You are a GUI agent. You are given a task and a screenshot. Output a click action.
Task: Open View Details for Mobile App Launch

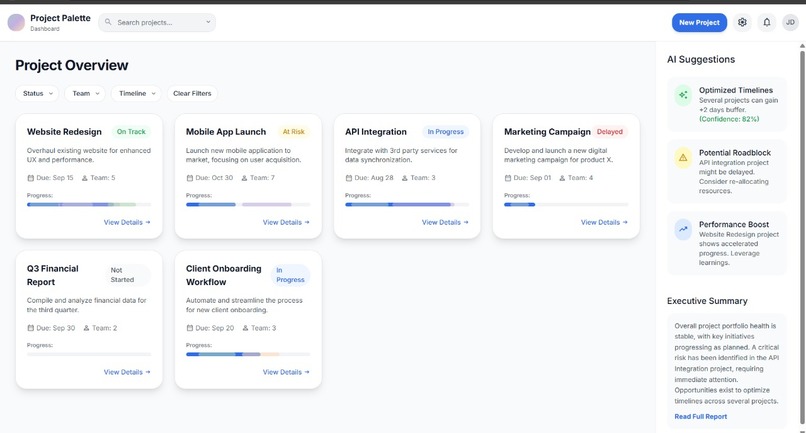(286, 222)
